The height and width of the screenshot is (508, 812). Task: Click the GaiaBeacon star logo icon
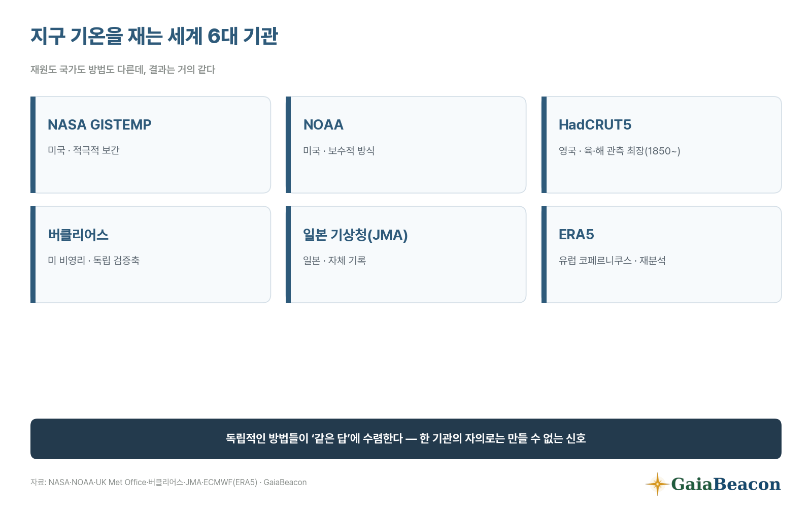pyautogui.click(x=657, y=484)
